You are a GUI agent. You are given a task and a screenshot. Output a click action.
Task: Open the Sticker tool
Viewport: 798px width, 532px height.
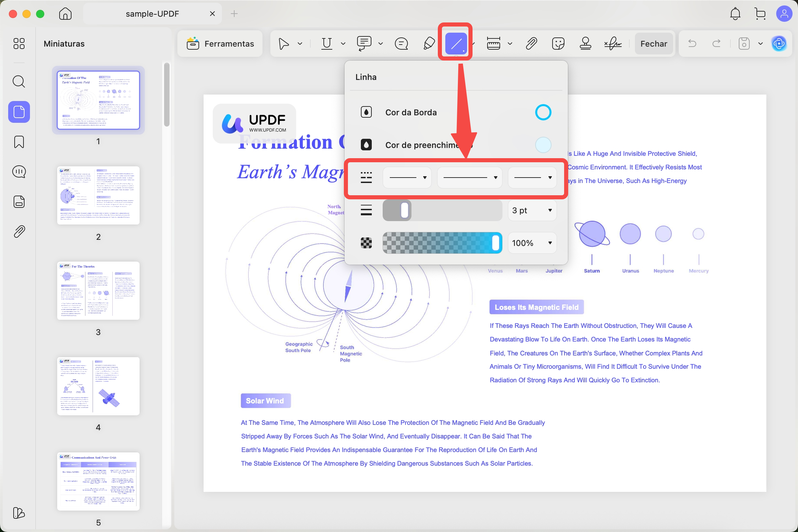coord(558,44)
